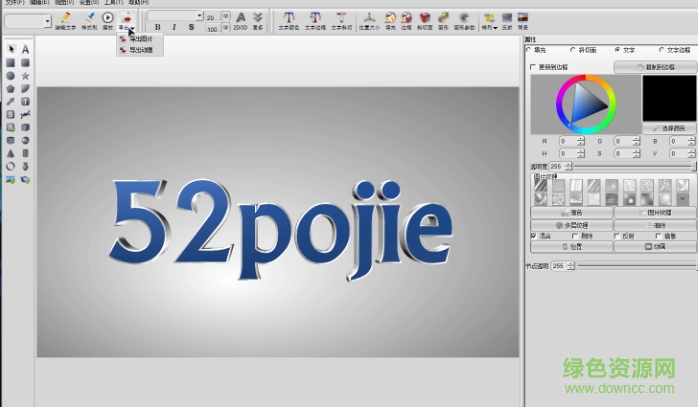
Task: Expand the Export dropdown arrow
Action: [x=133, y=28]
